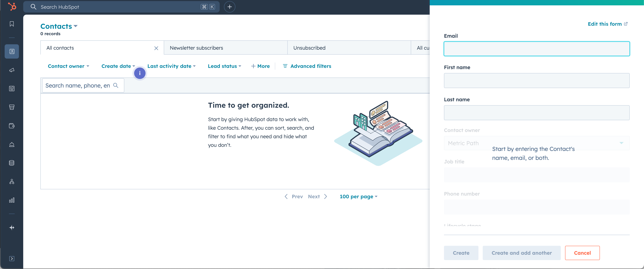Click the purple info tooltip marker
The width and height of the screenshot is (644, 269).
(140, 73)
